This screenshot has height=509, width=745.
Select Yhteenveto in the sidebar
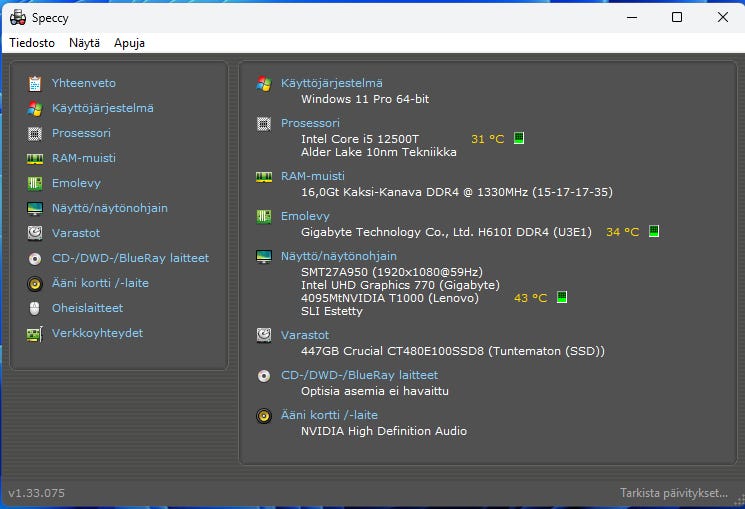84,83
